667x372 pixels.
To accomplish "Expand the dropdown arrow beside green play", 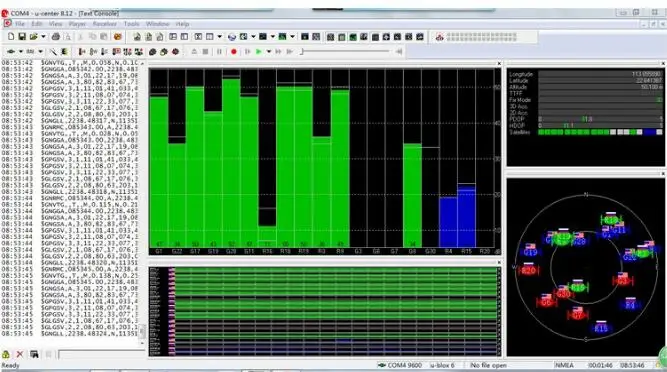I will coord(269,51).
